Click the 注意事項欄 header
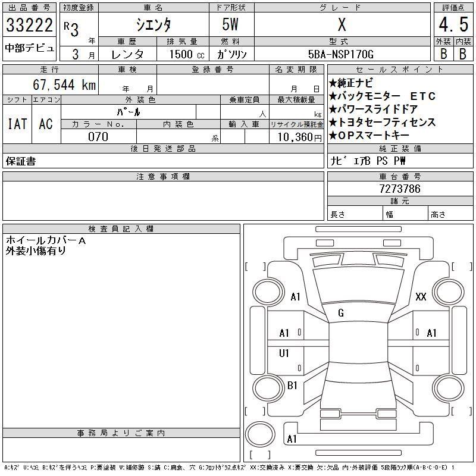 (x=163, y=176)
